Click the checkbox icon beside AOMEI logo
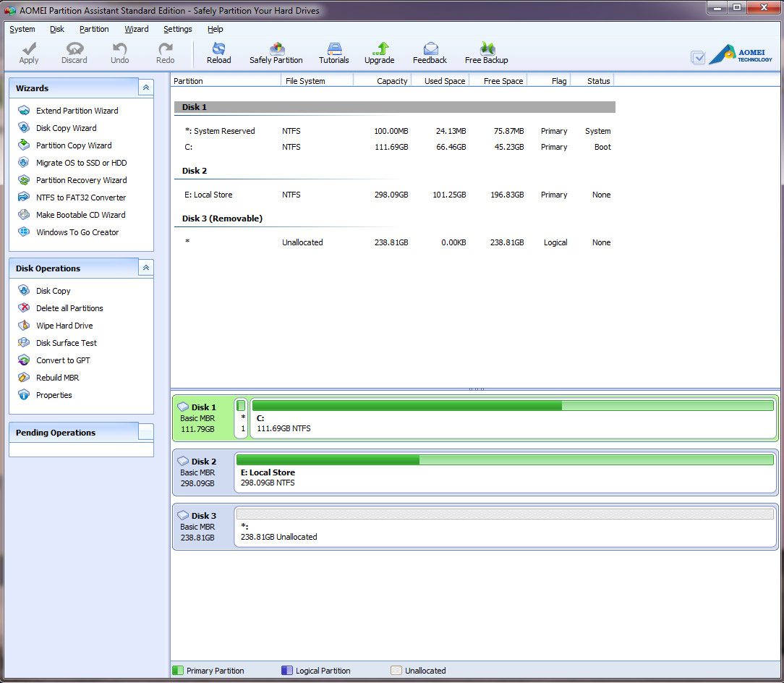784x683 pixels. point(698,57)
